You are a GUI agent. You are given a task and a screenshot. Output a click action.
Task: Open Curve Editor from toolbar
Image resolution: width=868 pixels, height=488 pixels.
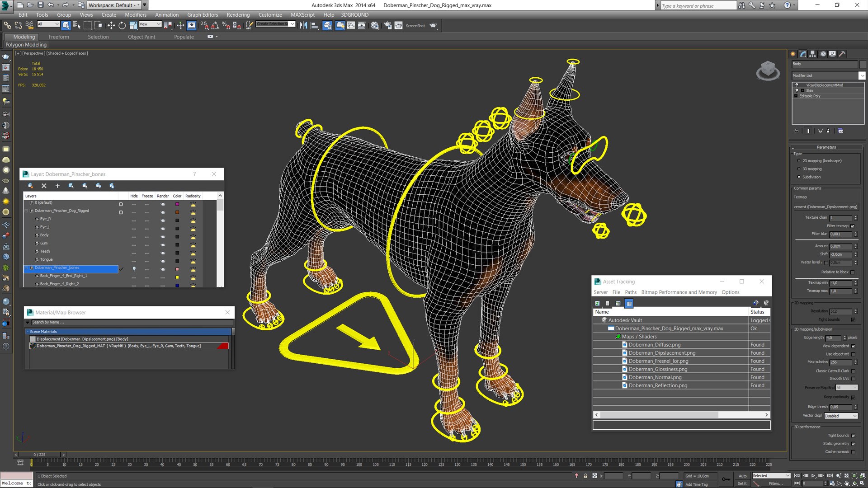pos(351,25)
